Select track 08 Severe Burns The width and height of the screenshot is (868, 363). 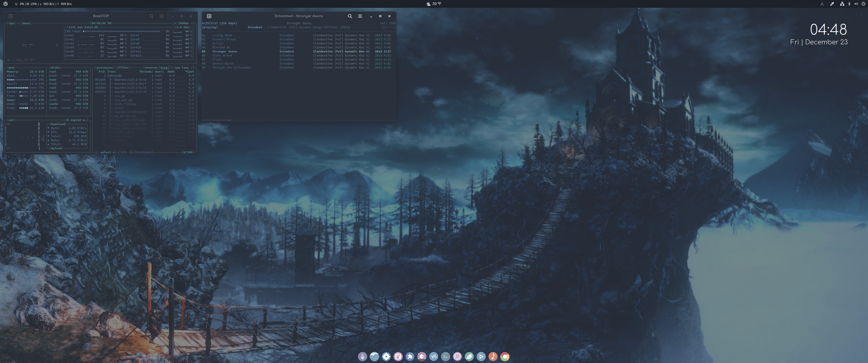click(296, 64)
